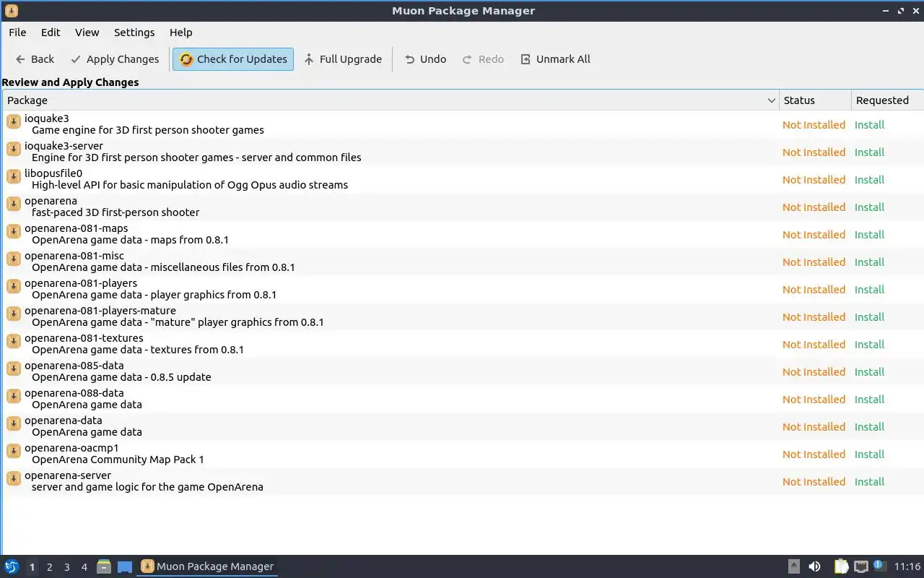The image size is (924, 578).
Task: Switch to virtual desktop 2
Action: coord(49,567)
